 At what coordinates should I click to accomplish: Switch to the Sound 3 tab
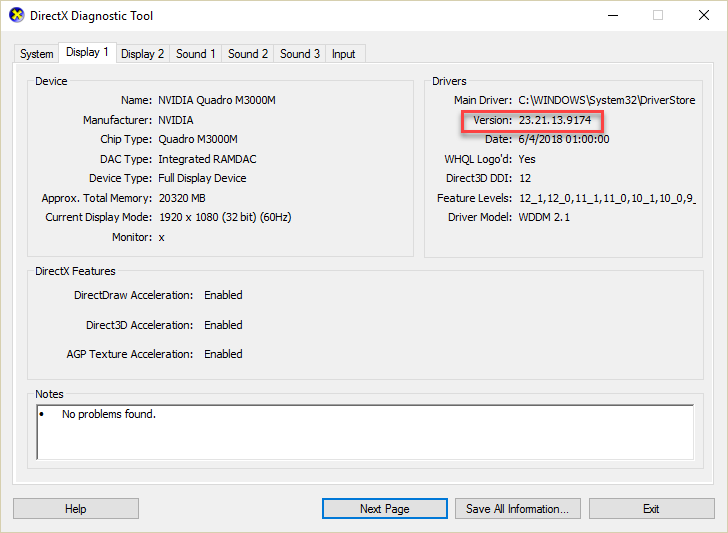coord(299,54)
